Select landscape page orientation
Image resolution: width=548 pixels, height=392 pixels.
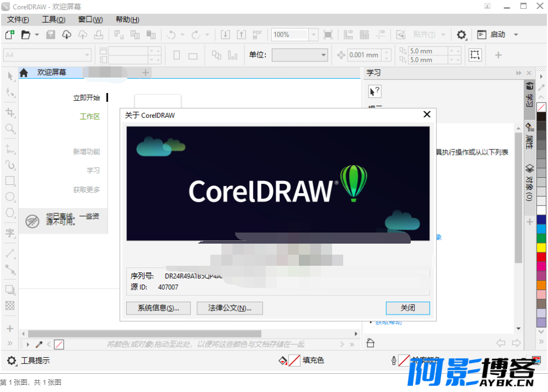(x=193, y=56)
